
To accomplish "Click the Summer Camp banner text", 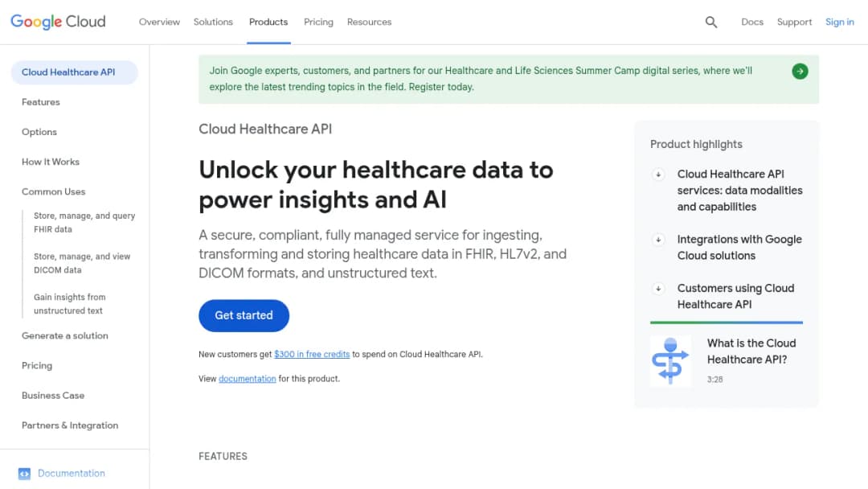I will click(481, 79).
